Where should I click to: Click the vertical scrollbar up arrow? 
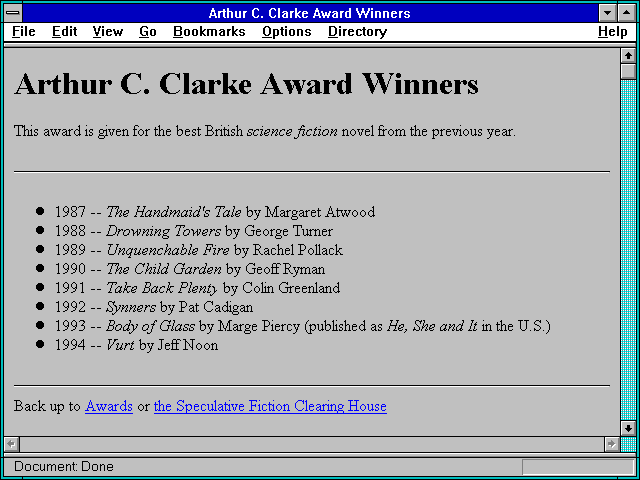(628, 56)
